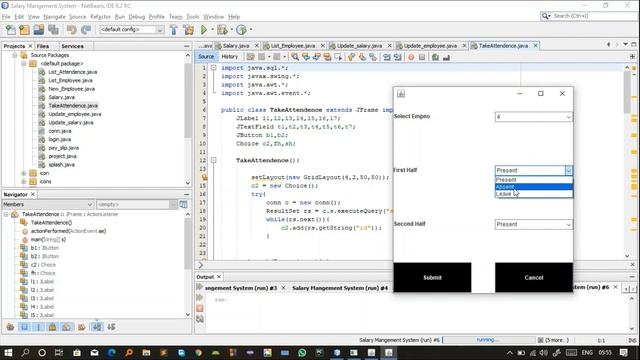This screenshot has height=360, width=640.
Task: Select splash.java in Projects tree
Action: coord(61,164)
